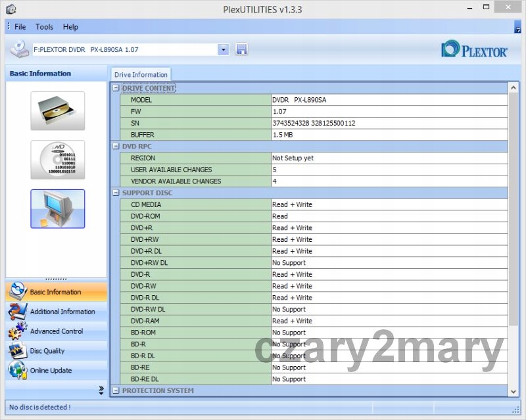This screenshot has width=526, height=420.
Task: Switch to the Drive Information tab
Action: coord(141,74)
